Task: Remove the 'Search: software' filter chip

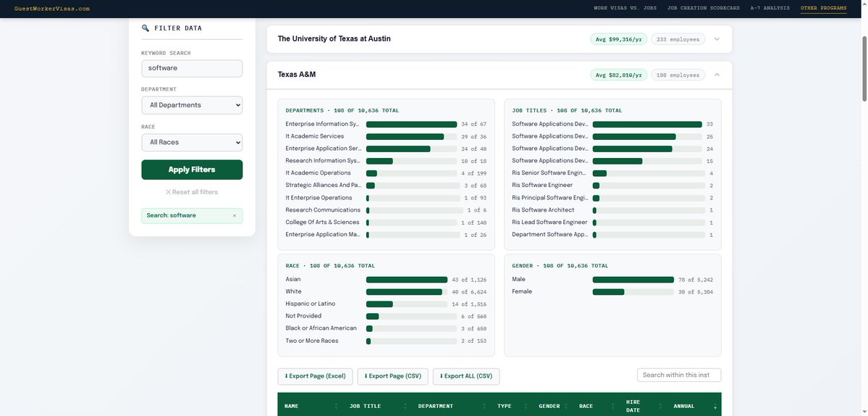Action: 234,215
